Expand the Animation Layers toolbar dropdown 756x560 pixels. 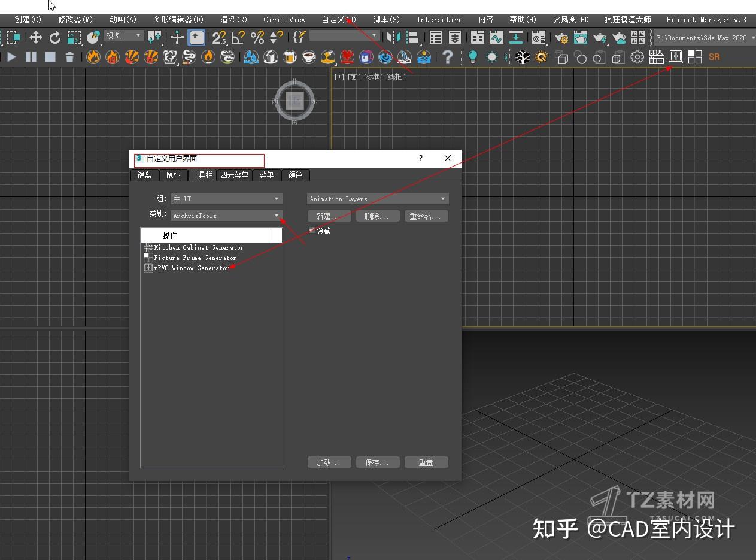[x=377, y=198]
